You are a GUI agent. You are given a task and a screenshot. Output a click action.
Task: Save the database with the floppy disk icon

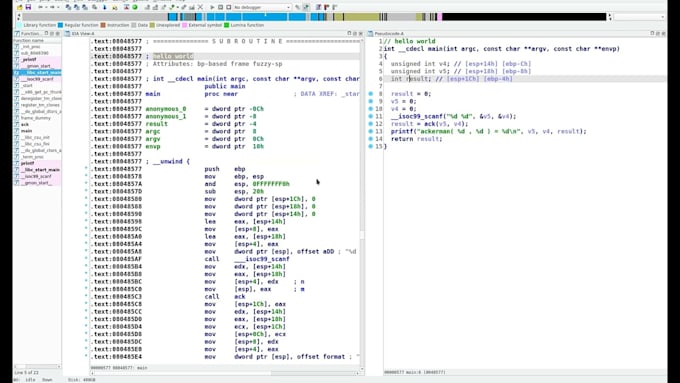coord(28,7)
